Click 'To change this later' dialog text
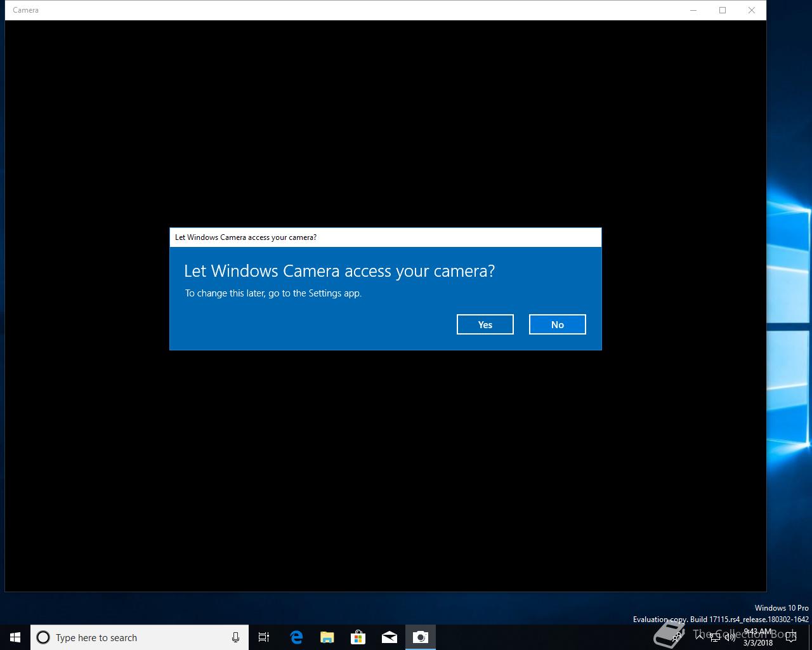This screenshot has width=812, height=650. tap(273, 293)
